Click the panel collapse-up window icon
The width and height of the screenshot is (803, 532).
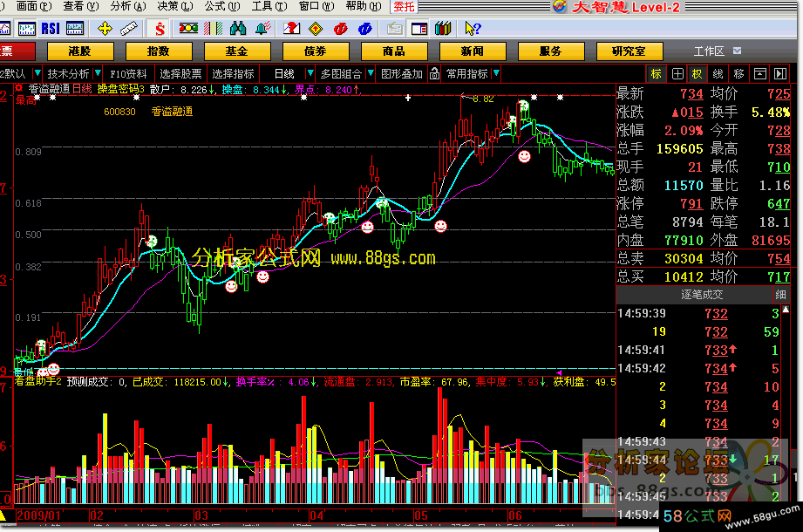pos(760,74)
